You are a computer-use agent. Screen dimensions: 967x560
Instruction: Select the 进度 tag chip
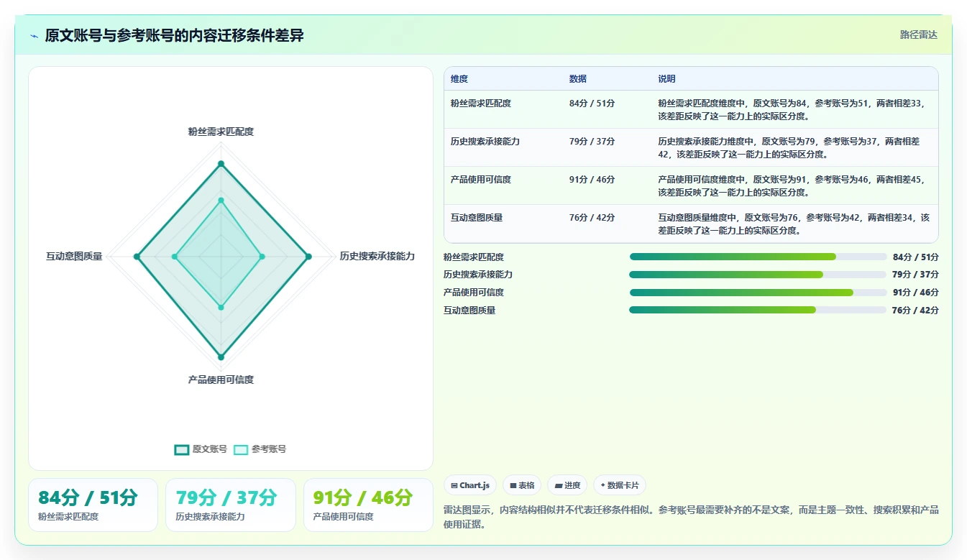567,485
